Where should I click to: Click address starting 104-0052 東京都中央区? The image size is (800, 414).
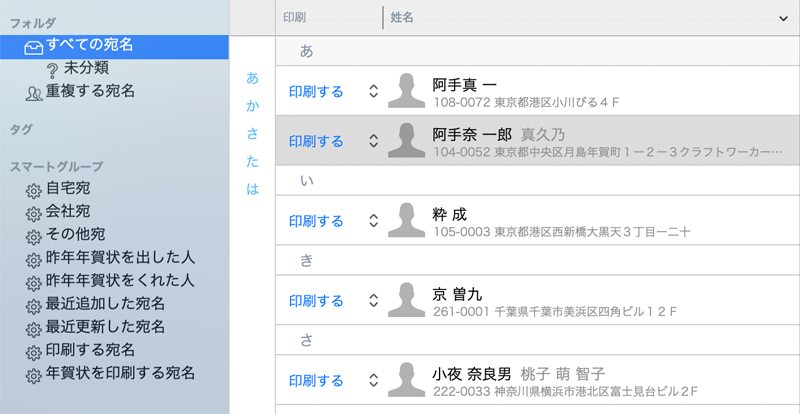(608, 152)
